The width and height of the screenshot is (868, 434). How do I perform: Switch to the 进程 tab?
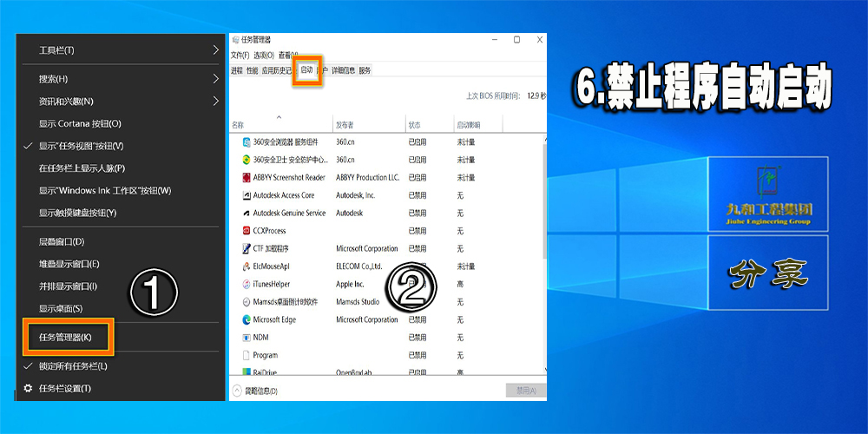click(237, 70)
